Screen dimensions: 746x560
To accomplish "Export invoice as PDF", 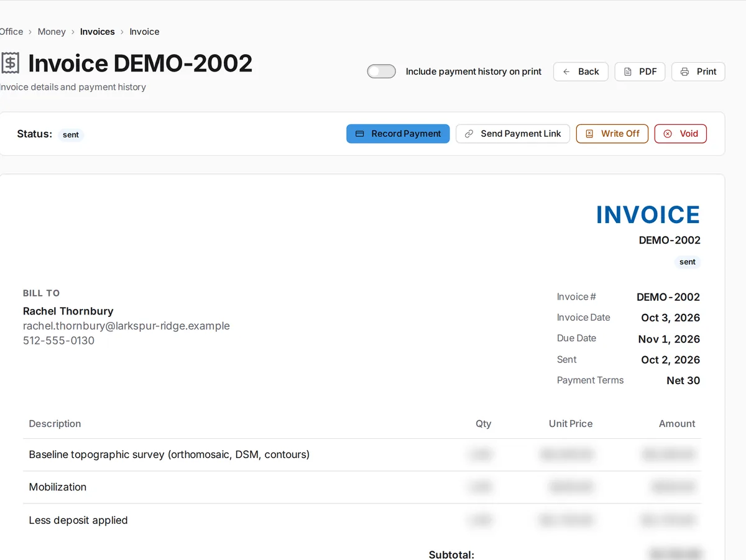I will (x=640, y=71).
